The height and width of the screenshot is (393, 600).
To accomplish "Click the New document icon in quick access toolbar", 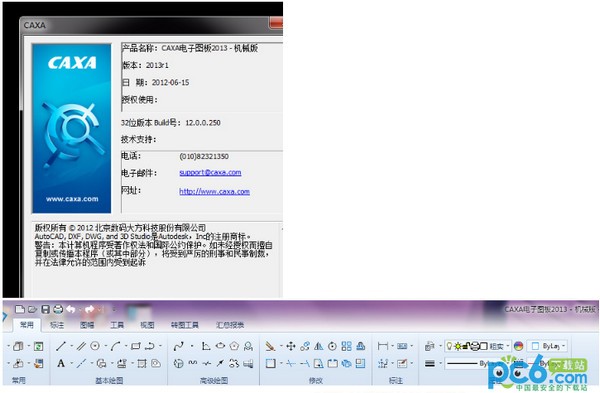I will (x=20, y=309).
